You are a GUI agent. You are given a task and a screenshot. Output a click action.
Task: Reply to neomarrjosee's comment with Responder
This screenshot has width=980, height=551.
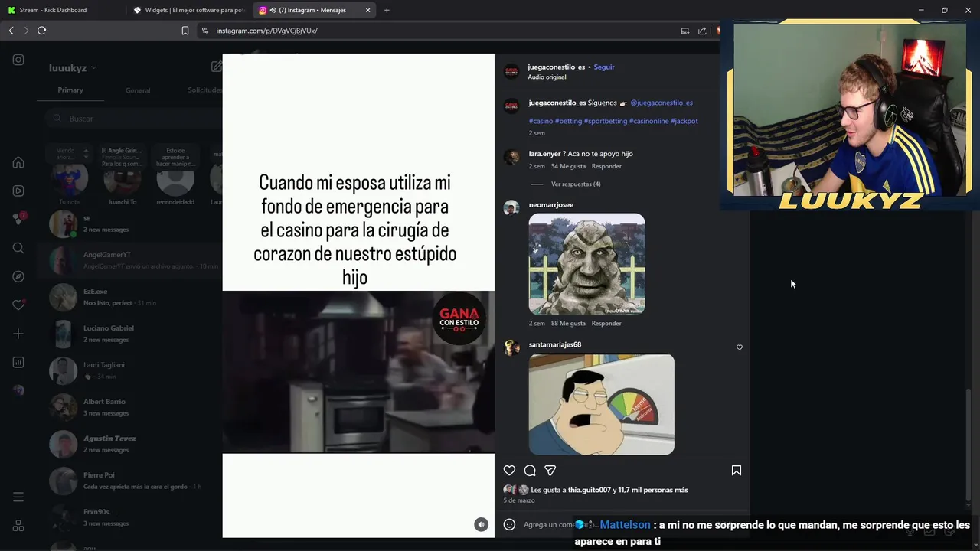pos(606,324)
